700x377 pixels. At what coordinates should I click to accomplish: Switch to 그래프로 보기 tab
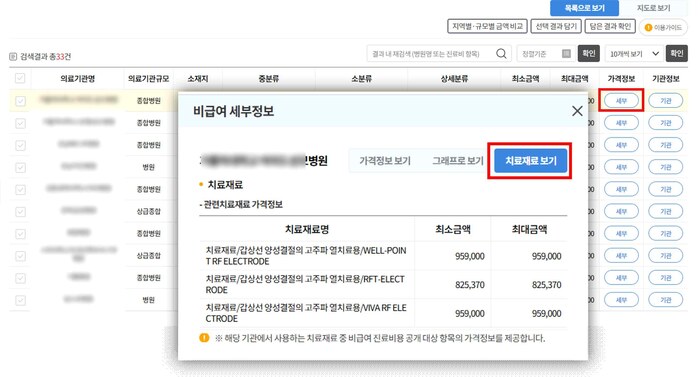pyautogui.click(x=457, y=161)
